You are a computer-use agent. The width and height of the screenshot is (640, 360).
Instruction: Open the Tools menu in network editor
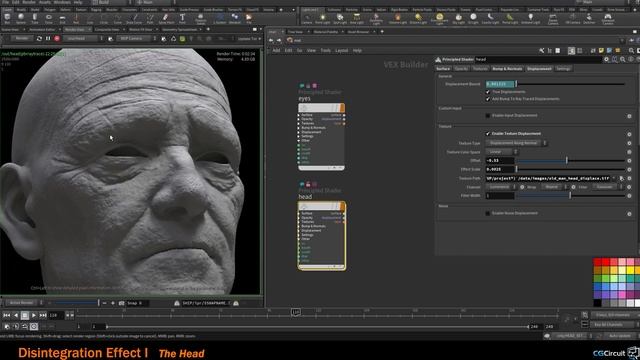(x=325, y=50)
